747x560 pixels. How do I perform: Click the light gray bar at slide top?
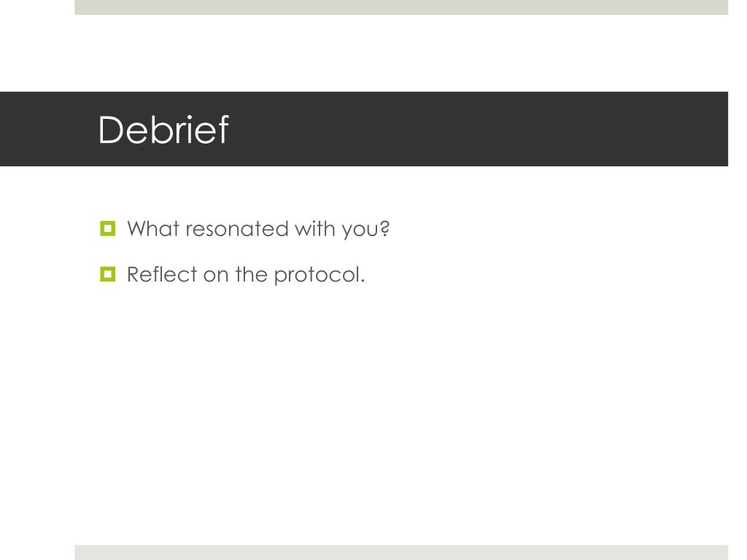point(401,7)
